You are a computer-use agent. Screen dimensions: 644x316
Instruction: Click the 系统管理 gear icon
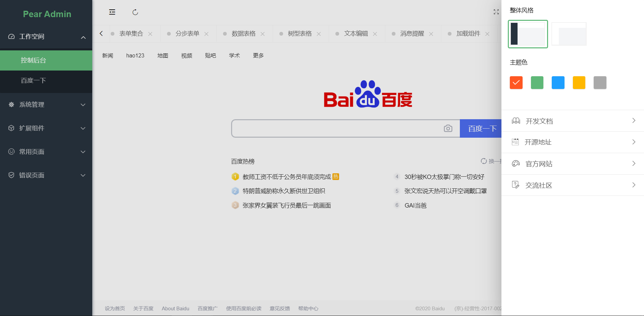pyautogui.click(x=11, y=104)
